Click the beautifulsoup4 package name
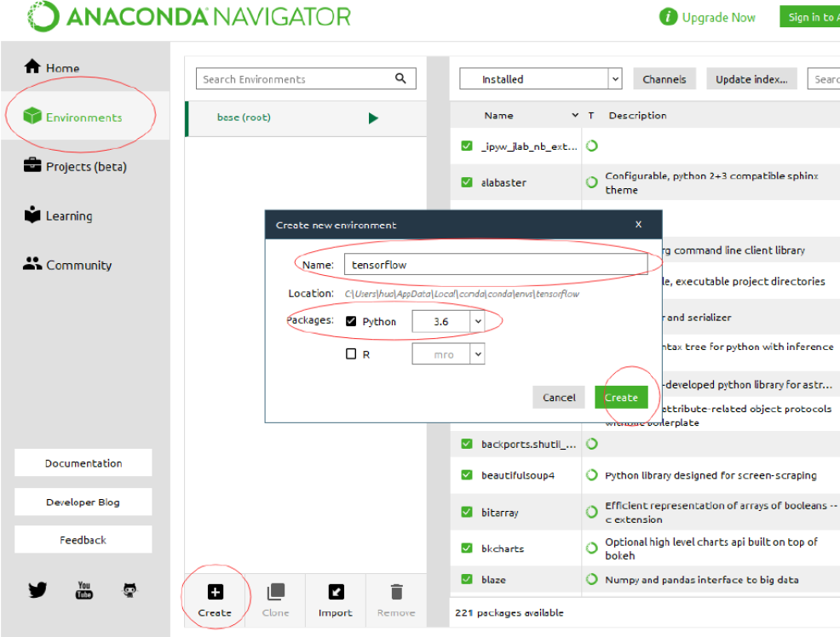This screenshot has height=637, width=840. 517,475
